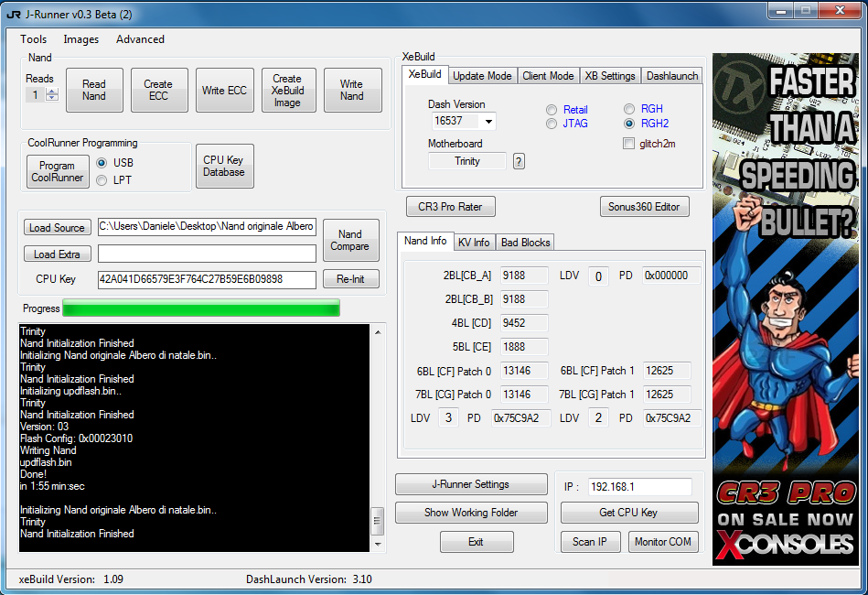Open the Advanced menu
868x595 pixels.
pos(140,39)
